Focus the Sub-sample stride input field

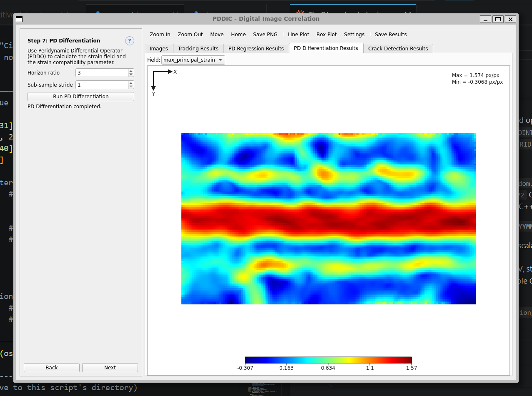(x=102, y=85)
